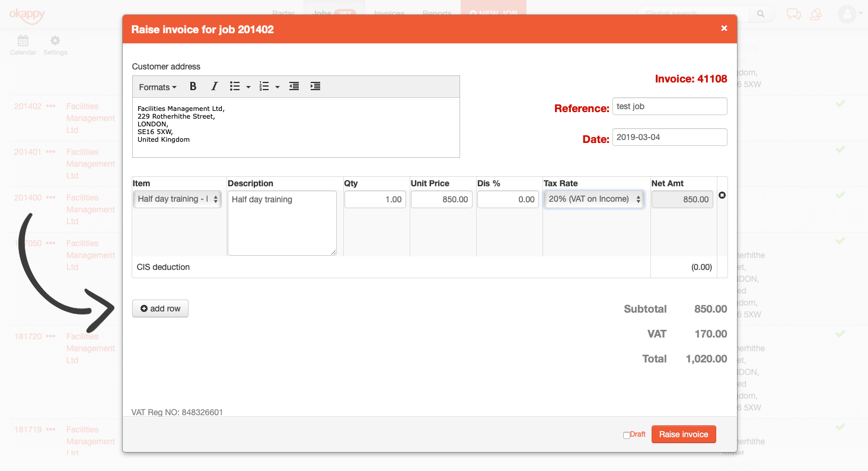This screenshot has height=471, width=868.
Task: Click the Date field showing 2019-03-04
Action: coord(669,137)
